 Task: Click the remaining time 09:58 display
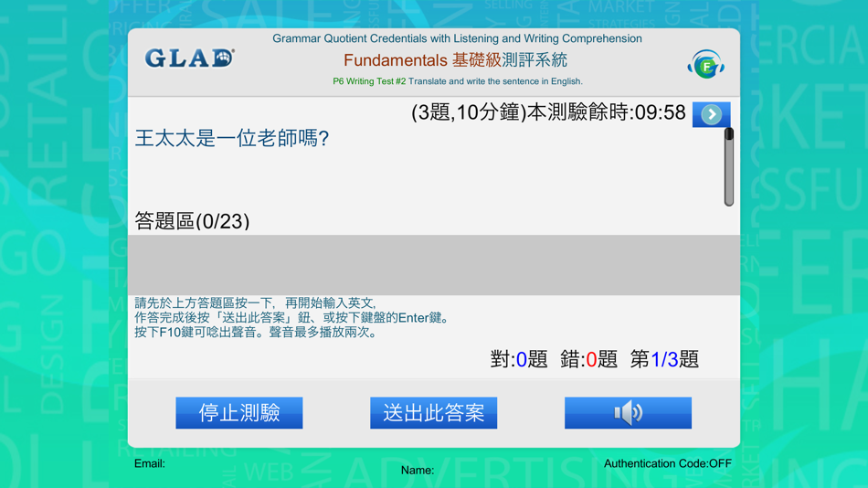(660, 112)
